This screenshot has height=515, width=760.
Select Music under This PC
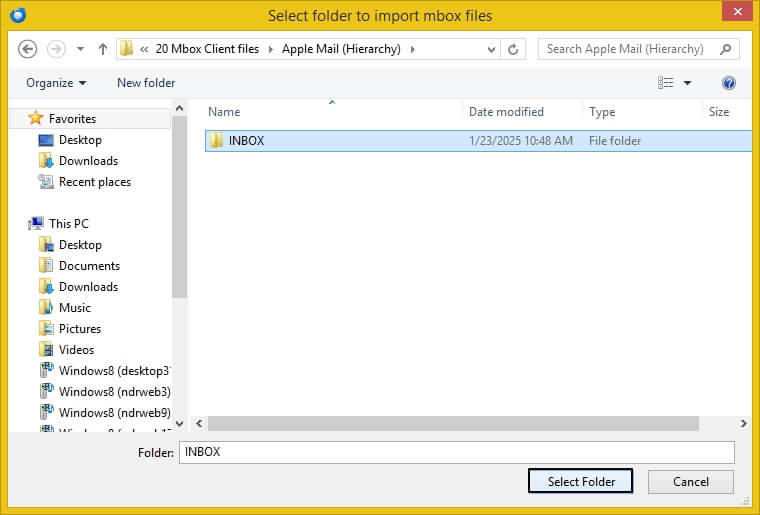point(74,308)
